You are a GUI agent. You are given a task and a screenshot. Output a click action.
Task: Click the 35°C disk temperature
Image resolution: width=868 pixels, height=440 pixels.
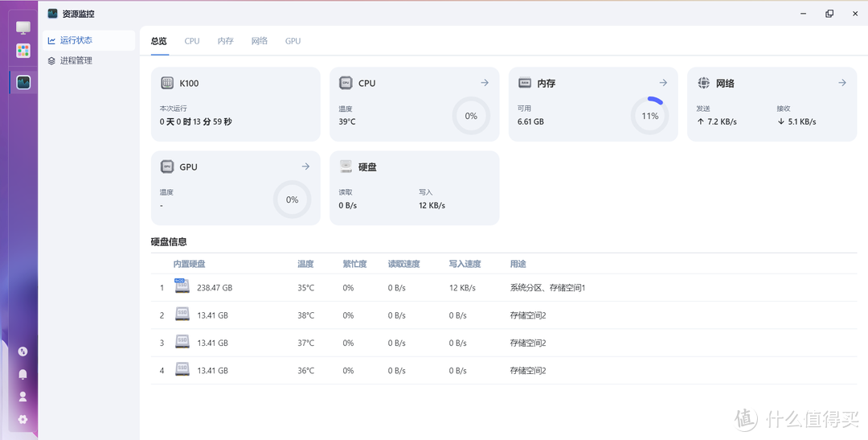(x=305, y=288)
